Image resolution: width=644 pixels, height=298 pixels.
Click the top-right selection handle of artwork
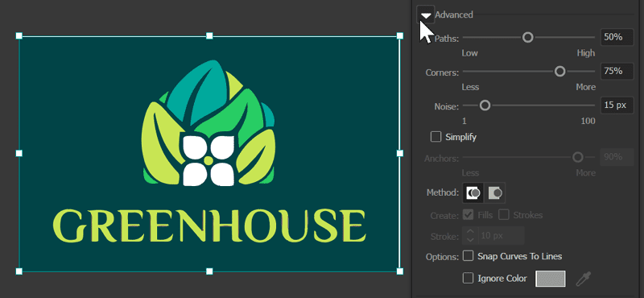[400, 35]
